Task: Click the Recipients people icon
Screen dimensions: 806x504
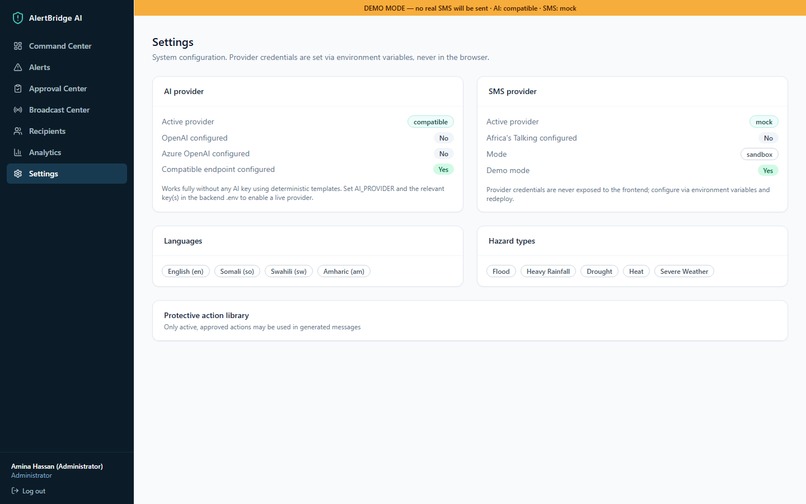Action: coord(18,131)
